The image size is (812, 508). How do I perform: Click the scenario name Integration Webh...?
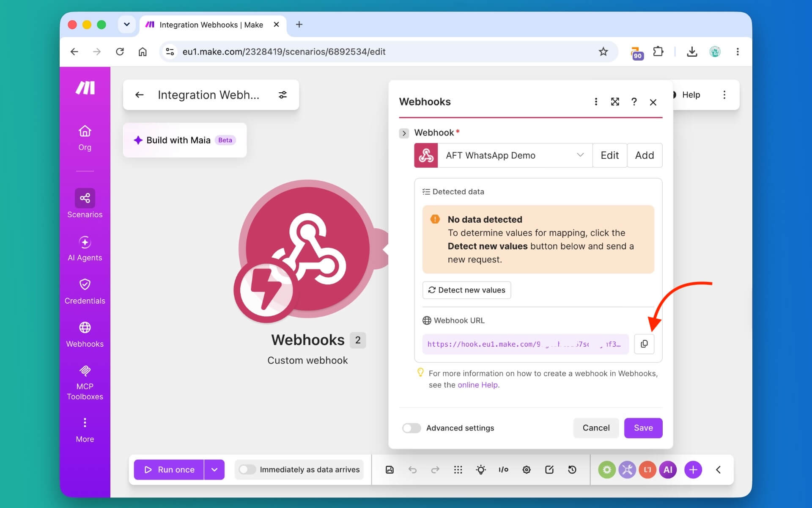pos(208,95)
